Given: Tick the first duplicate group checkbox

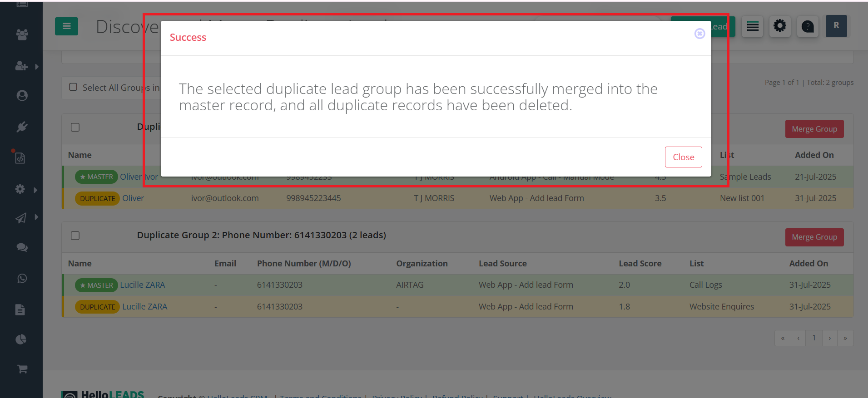Looking at the screenshot, I should pos(75,128).
